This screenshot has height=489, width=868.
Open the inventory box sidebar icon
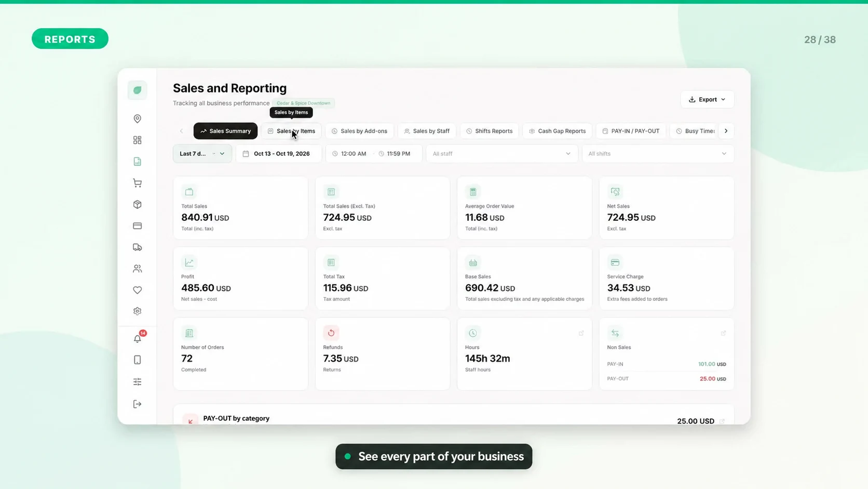(137, 204)
